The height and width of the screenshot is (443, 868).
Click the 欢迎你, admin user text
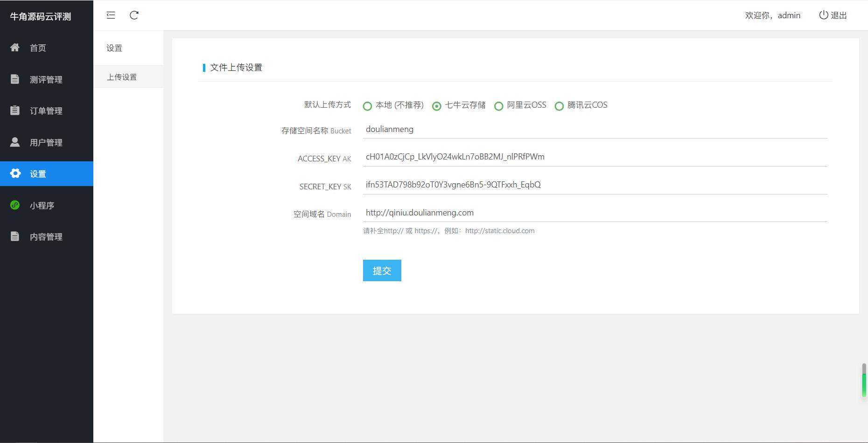[x=772, y=15]
